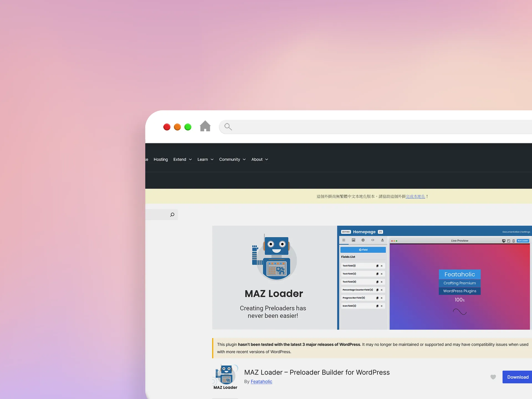
Task: Click the orange minimize window dot
Action: (177, 127)
